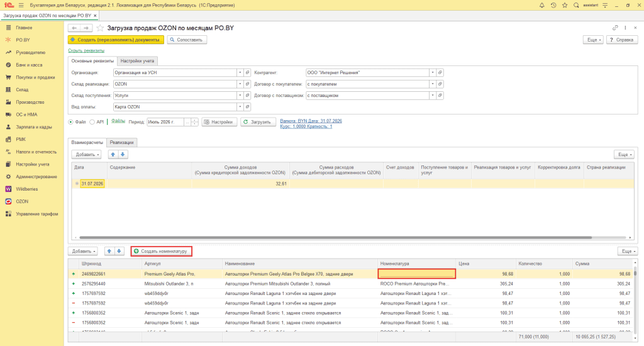Click Настройки button near period
Screen dimensions: 644x346
(219, 122)
